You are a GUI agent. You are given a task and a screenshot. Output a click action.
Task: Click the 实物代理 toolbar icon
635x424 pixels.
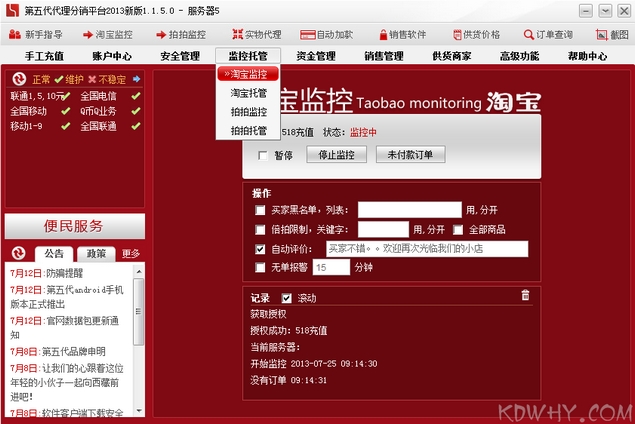tap(237, 34)
